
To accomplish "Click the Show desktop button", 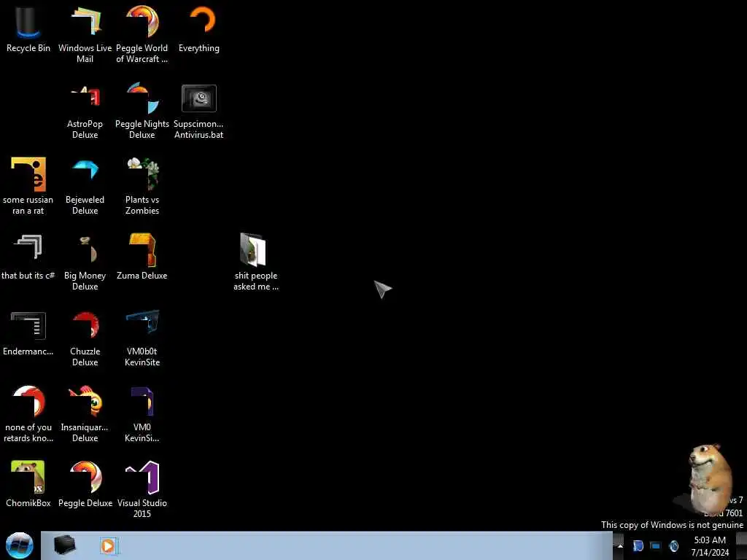I will (741, 545).
